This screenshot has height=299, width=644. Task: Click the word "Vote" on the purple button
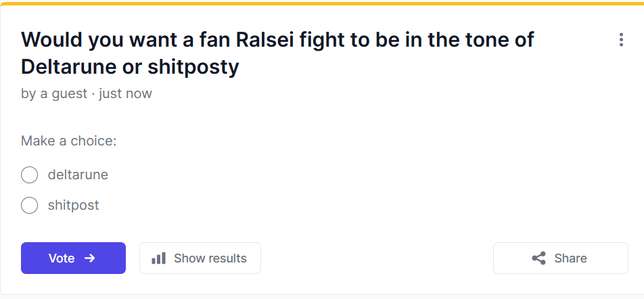click(x=62, y=258)
